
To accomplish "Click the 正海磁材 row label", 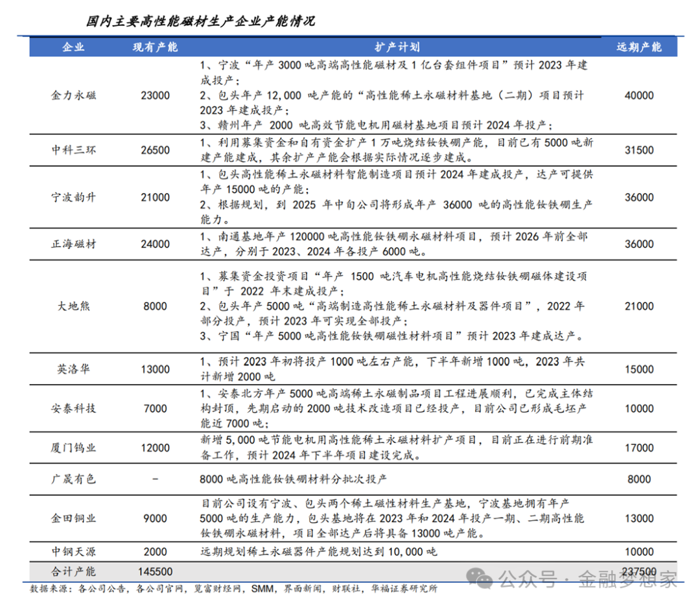I will 73,244.
